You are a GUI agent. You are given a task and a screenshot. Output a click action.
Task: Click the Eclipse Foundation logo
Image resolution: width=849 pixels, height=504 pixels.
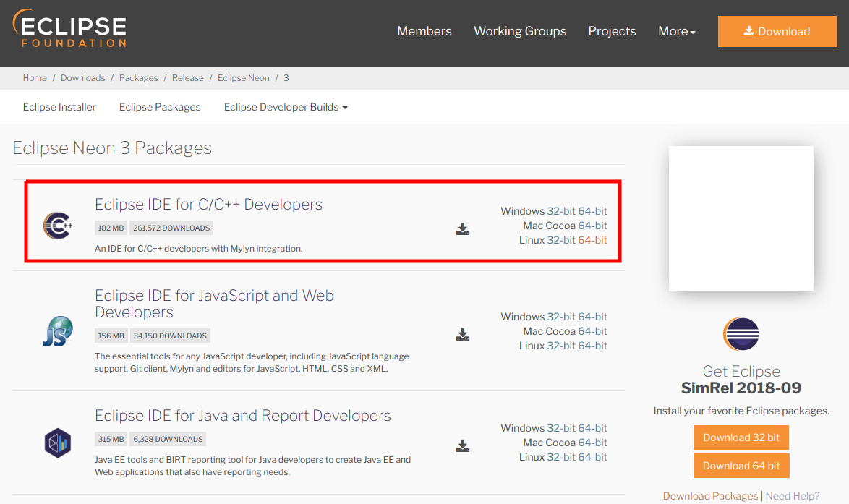(x=69, y=28)
